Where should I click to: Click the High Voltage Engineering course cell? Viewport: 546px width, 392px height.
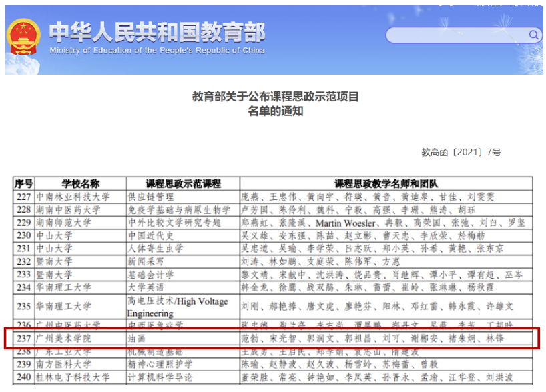point(177,307)
